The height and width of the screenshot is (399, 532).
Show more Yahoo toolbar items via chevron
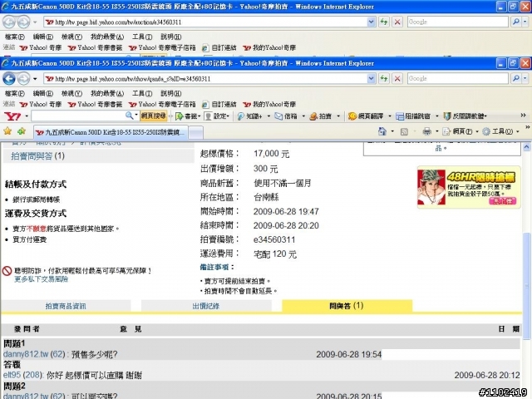523,116
